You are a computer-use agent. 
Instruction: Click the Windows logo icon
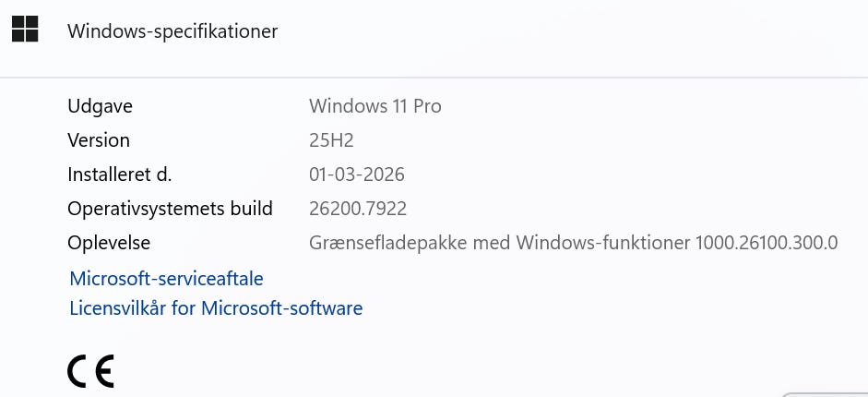coord(25,30)
